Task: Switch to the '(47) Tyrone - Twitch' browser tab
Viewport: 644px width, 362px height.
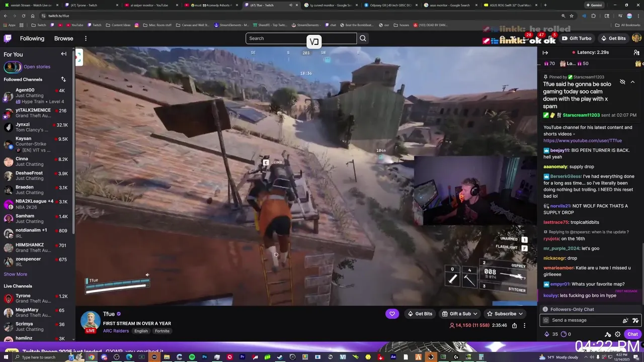Action: tap(91, 5)
